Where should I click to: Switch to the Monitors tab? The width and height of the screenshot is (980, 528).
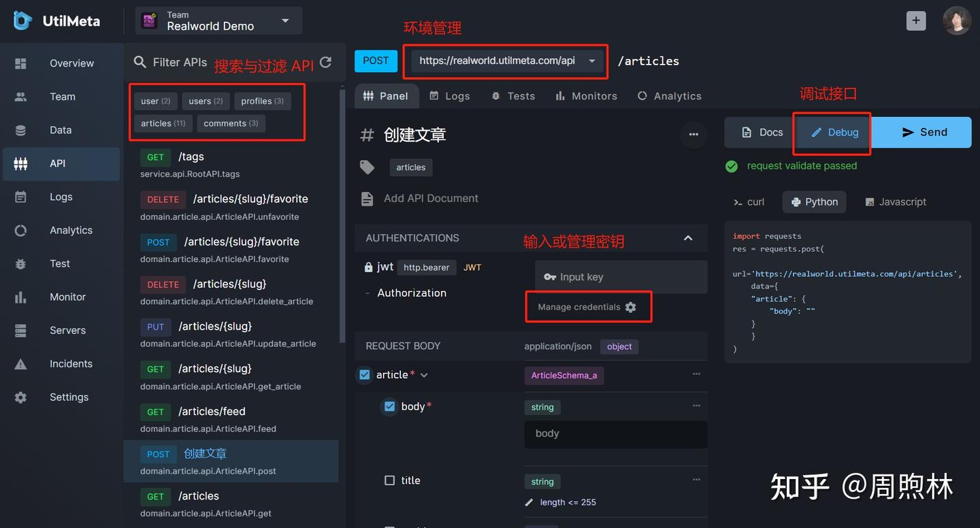(x=586, y=96)
